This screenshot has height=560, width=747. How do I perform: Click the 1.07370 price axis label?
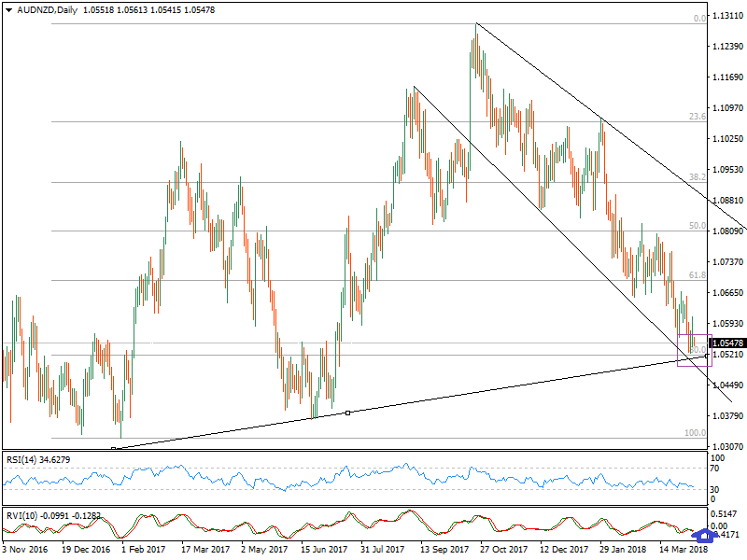(727, 262)
